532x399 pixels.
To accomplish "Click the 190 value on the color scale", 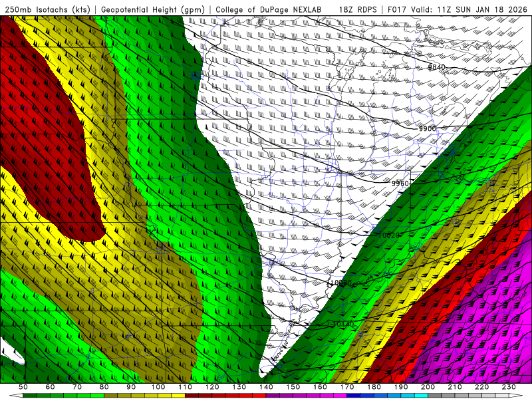I will [x=401, y=387].
